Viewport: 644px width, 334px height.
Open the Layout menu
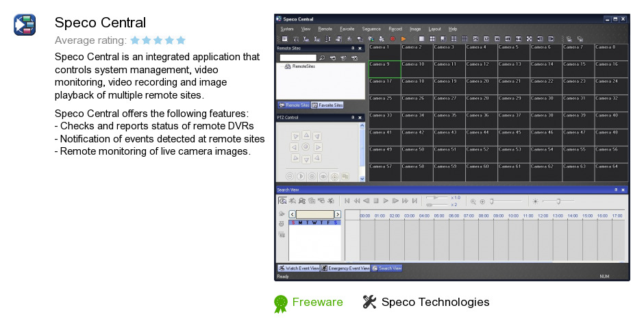click(x=434, y=29)
